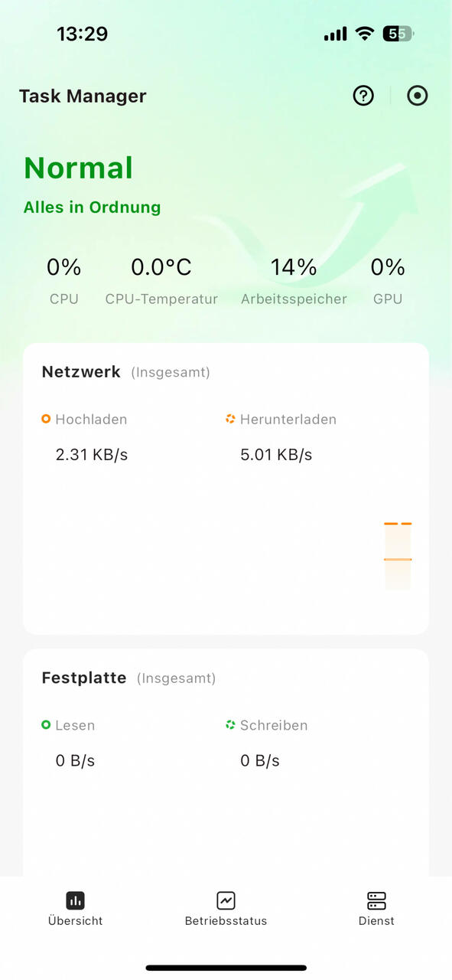This screenshot has width=452, height=980.
Task: Check the battery indicator in status bar
Action: [x=398, y=34]
